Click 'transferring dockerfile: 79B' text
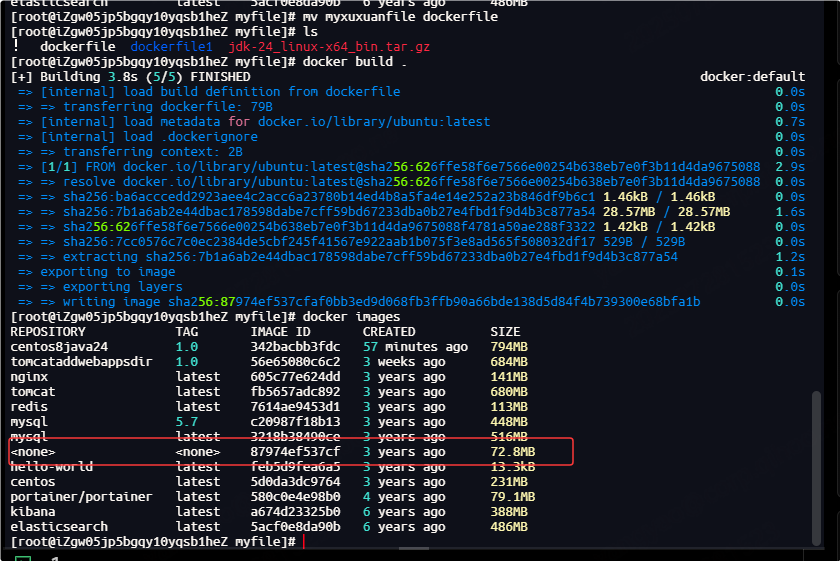840x561 pixels. click(168, 107)
